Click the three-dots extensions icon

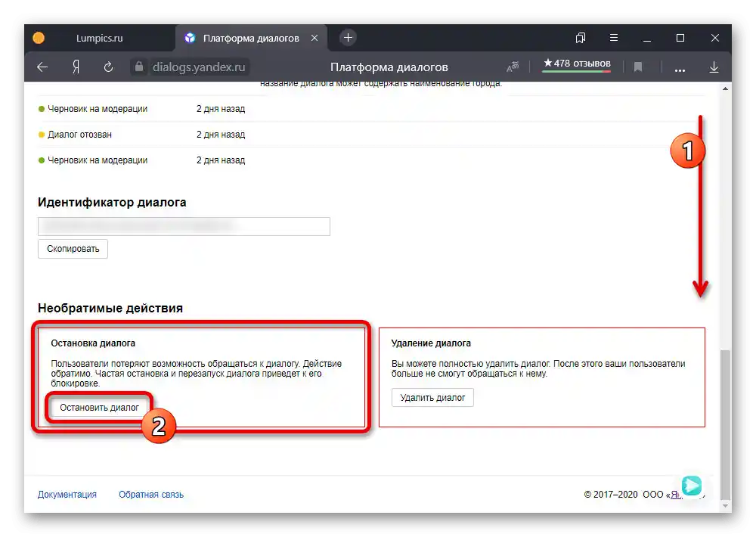click(680, 67)
